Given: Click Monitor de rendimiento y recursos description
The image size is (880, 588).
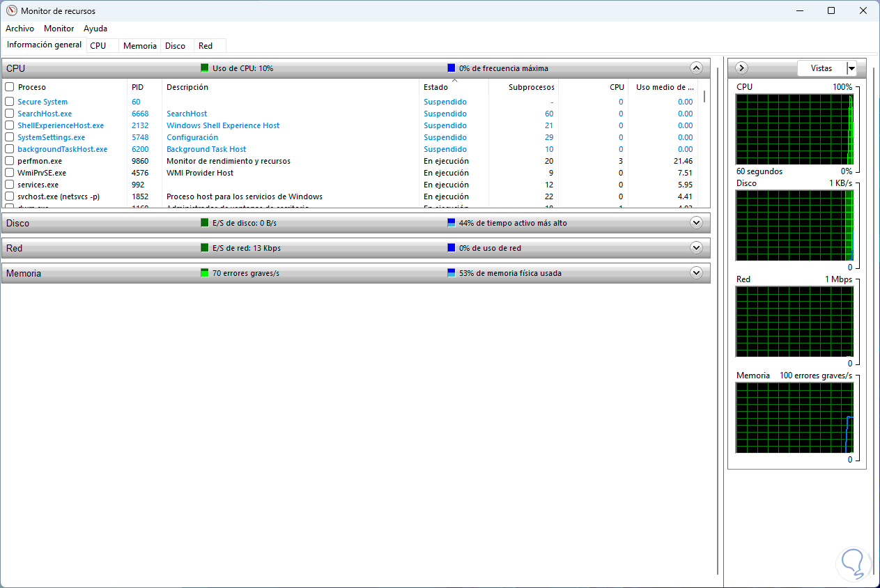Looking at the screenshot, I should pyautogui.click(x=229, y=161).
